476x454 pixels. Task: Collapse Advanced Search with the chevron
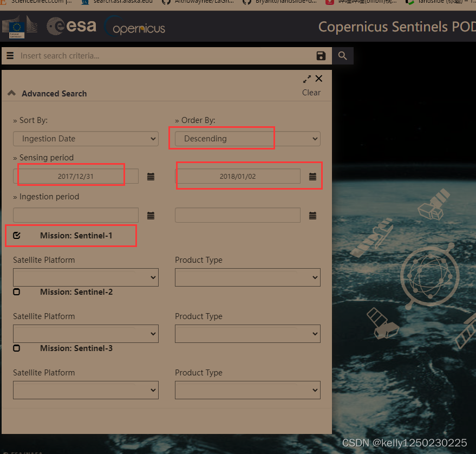tap(11, 93)
